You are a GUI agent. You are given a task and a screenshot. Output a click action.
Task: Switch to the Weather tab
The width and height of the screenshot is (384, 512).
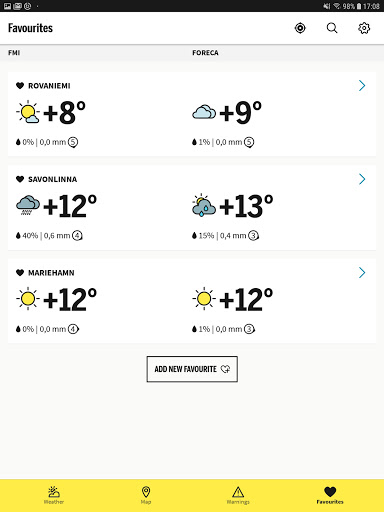coord(54,495)
